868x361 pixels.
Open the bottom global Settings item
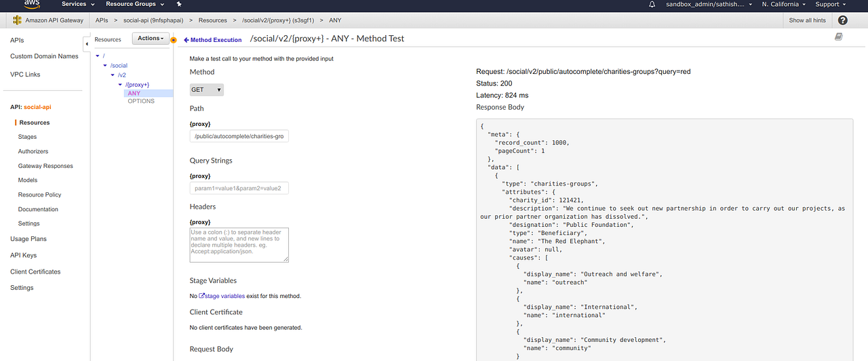pos(22,288)
